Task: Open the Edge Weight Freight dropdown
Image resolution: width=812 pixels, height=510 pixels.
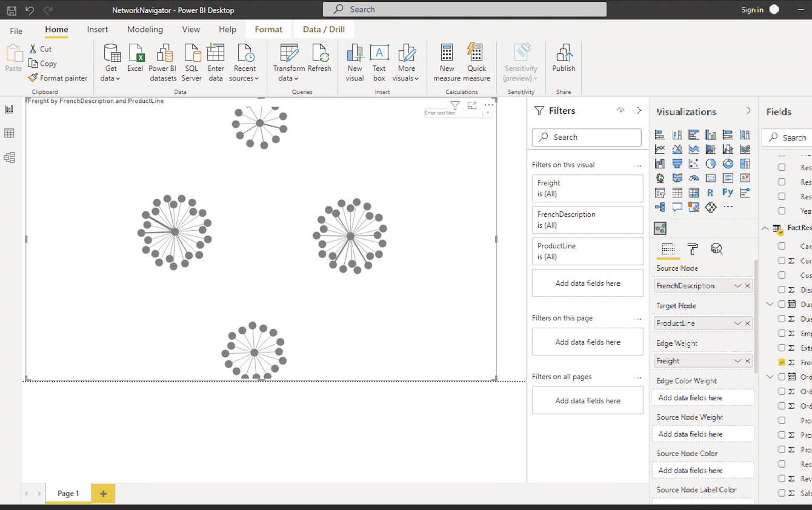Action: (738, 360)
